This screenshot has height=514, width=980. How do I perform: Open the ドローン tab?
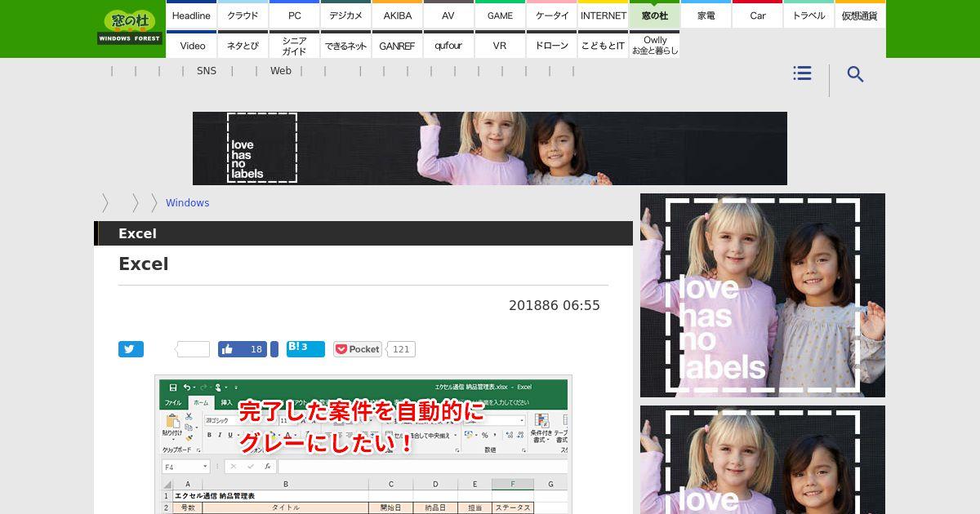[552, 45]
